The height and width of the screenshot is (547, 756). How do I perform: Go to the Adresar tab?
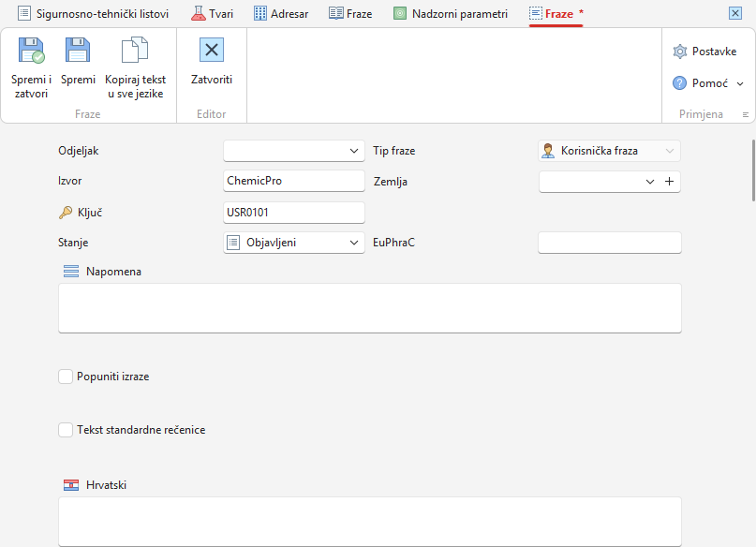(x=281, y=13)
